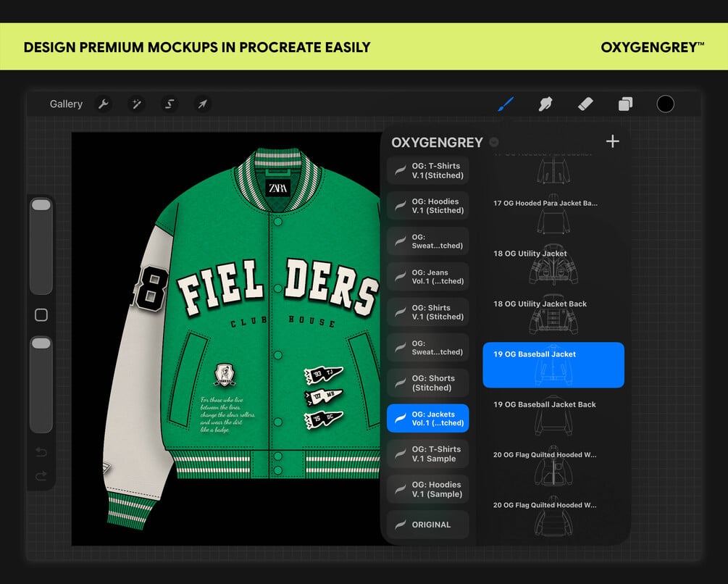Open the small dropdown next to OXYGENGREY title
Viewport: 728px width, 584px height.
(x=494, y=142)
